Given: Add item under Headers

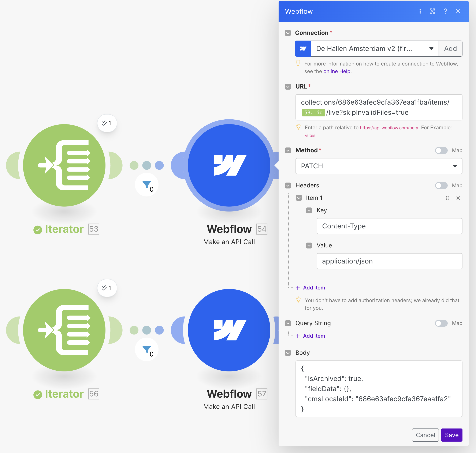Looking at the screenshot, I should (x=310, y=288).
